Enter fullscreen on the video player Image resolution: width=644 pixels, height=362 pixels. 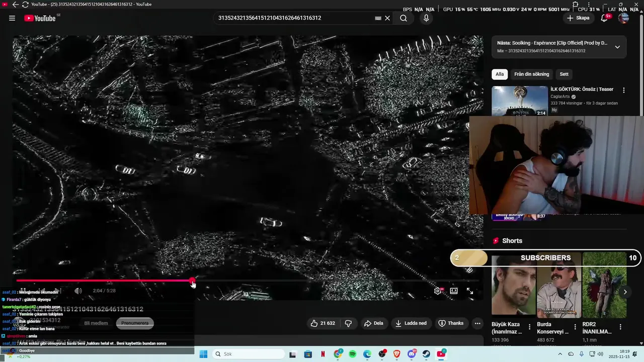pyautogui.click(x=470, y=291)
